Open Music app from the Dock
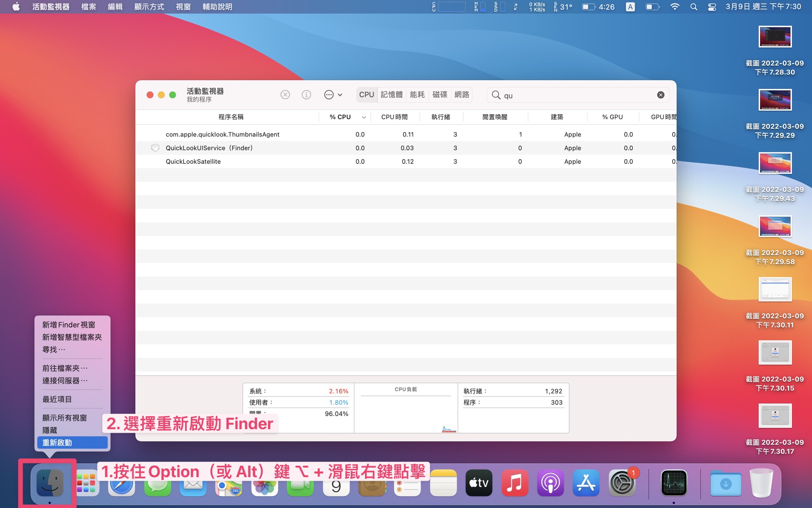 point(514,483)
